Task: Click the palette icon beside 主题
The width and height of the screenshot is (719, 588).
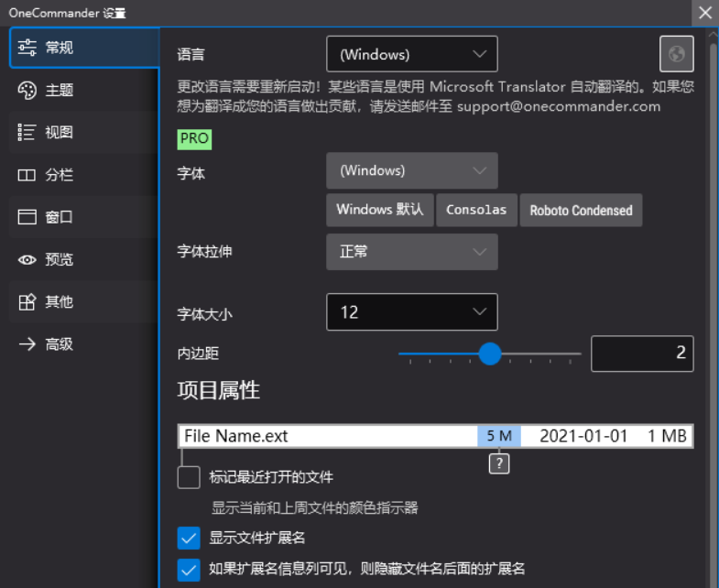Action: tap(27, 90)
